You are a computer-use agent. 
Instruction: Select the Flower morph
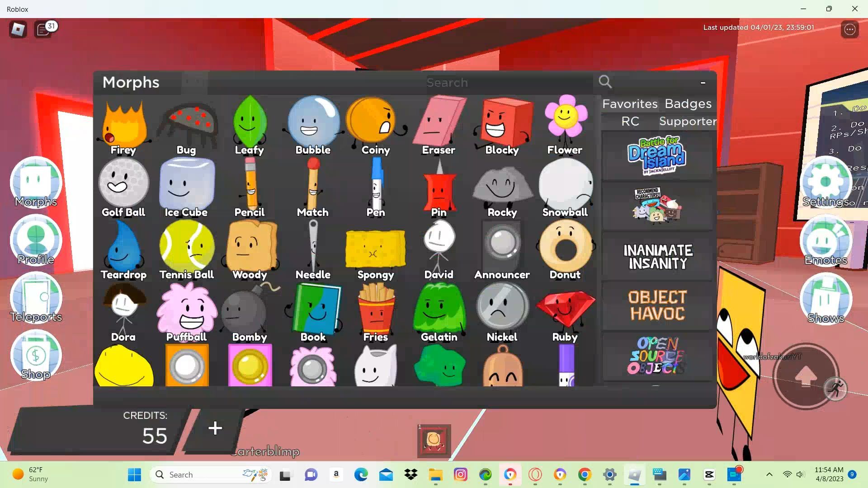pos(565,126)
